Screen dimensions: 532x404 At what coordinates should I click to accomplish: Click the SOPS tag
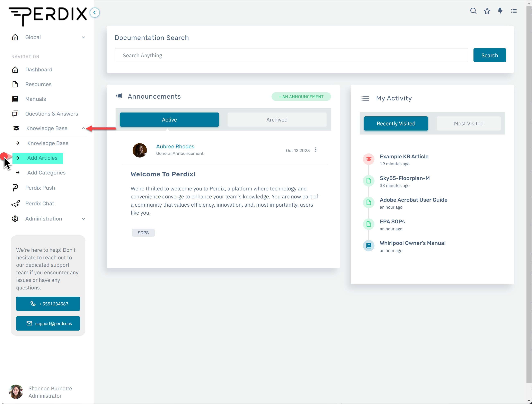click(143, 233)
